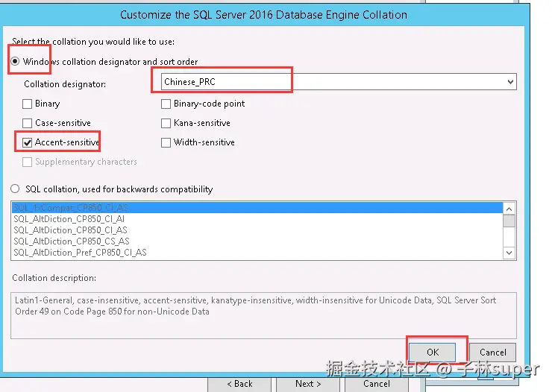
Task: Select SQL_1xCompat_CP850_CI_AS in the list
Action: [x=257, y=208]
